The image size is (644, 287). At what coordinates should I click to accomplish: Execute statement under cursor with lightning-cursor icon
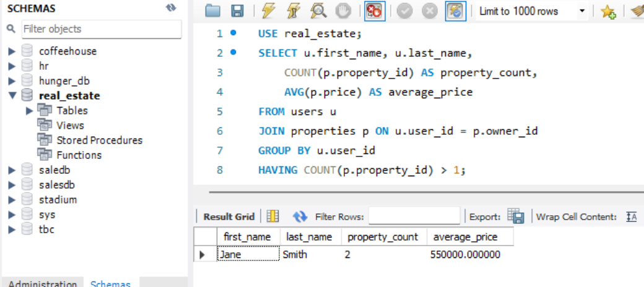pyautogui.click(x=293, y=11)
